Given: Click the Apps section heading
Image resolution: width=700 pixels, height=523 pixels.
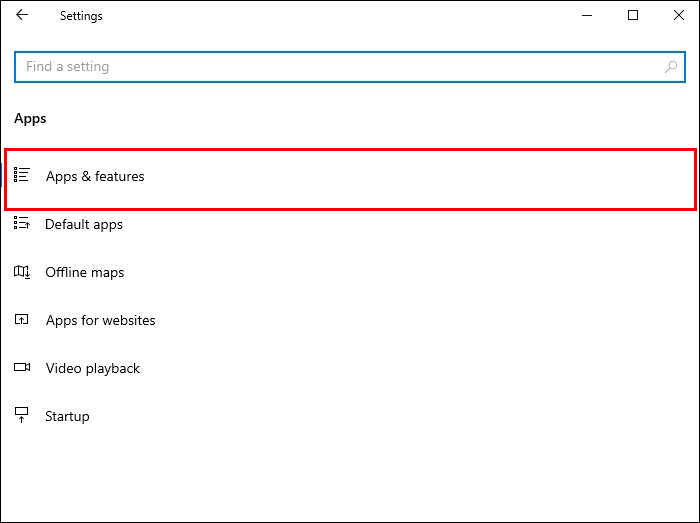Looking at the screenshot, I should point(30,118).
